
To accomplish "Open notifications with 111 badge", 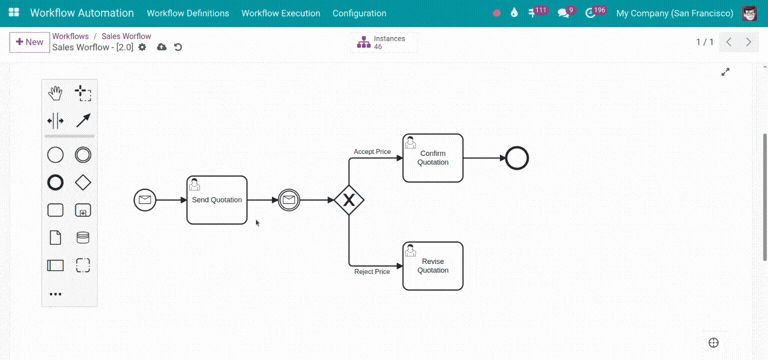I will tap(538, 12).
